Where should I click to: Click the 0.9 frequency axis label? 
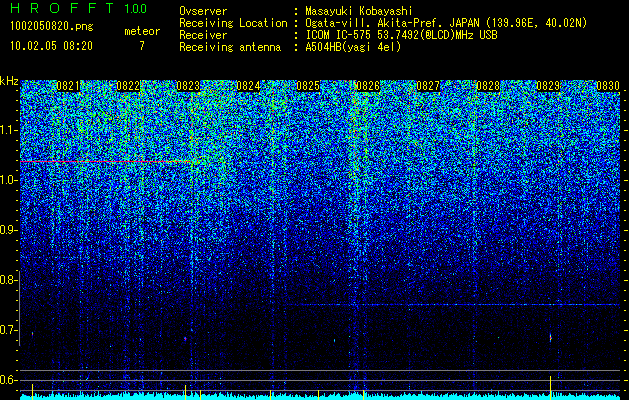pyautogui.click(x=8, y=230)
